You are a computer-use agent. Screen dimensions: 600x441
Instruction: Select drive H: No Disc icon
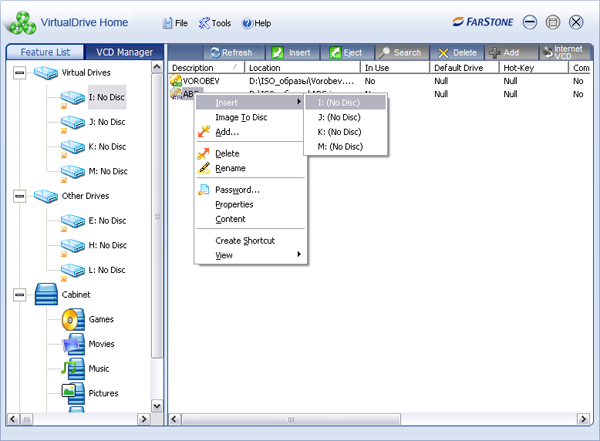pos(72,246)
